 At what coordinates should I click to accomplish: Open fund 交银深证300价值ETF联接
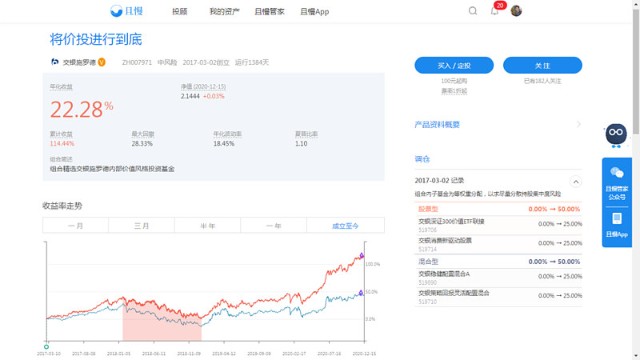coord(451,221)
